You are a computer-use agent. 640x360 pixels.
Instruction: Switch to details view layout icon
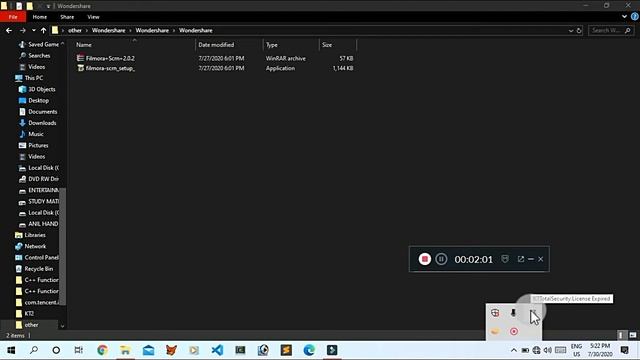point(621,335)
